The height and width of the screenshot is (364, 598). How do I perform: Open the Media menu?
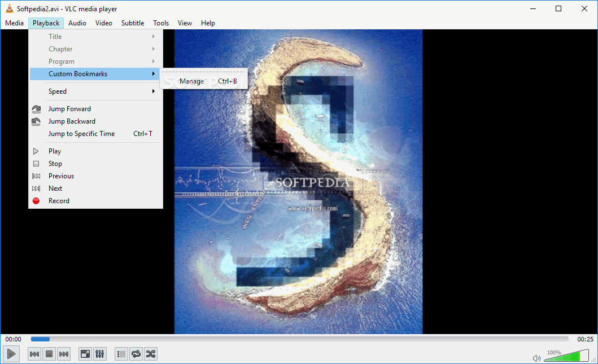point(15,23)
